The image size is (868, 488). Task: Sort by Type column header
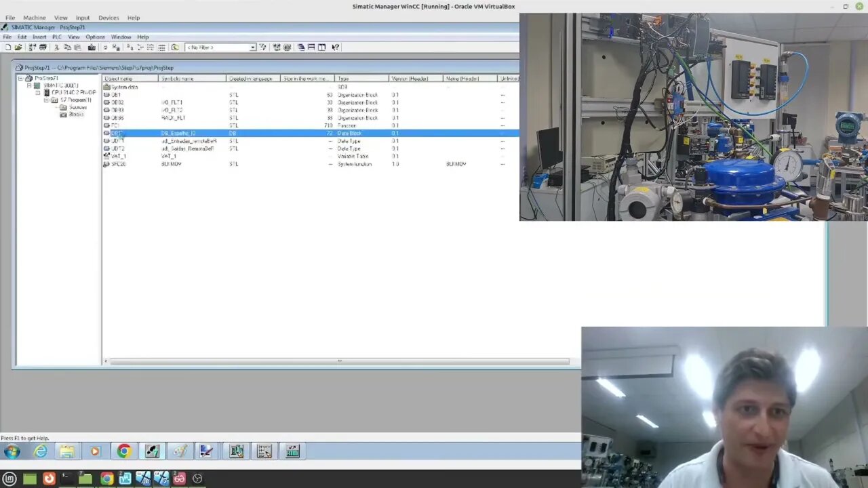pos(362,79)
